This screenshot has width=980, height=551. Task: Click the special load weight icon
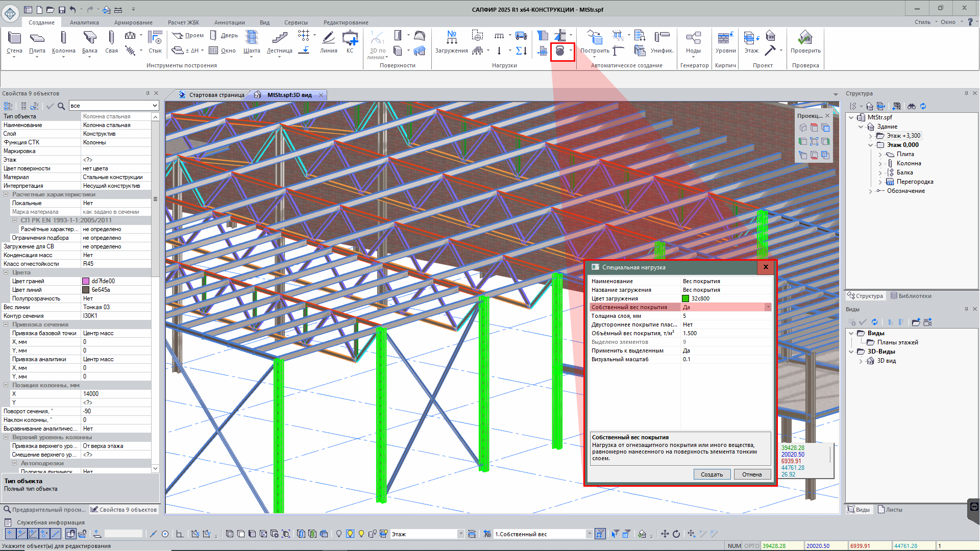560,51
